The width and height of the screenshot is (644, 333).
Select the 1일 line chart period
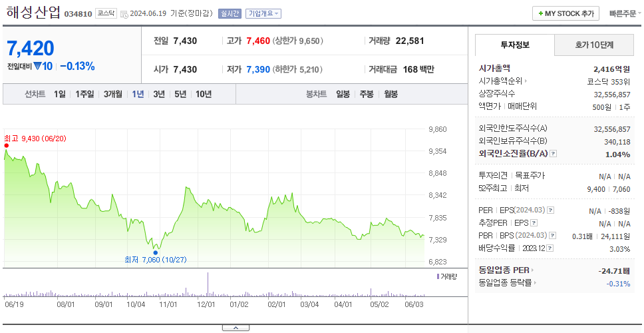coord(60,94)
